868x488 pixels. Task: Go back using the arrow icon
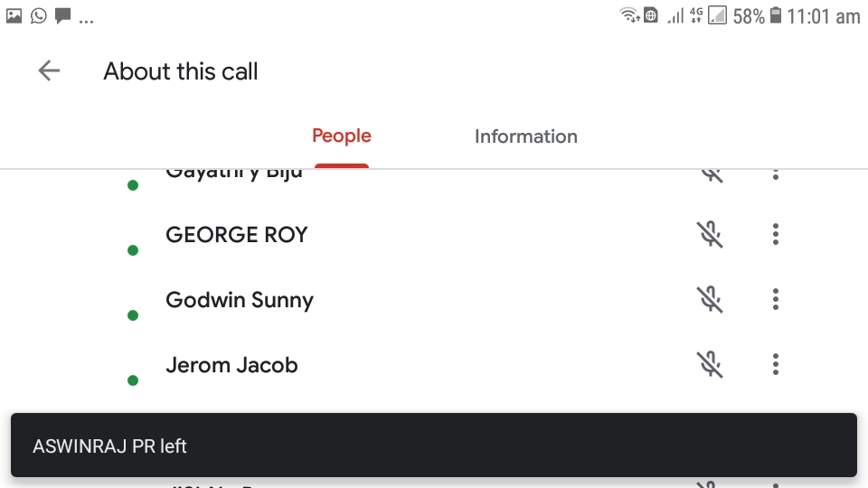(x=49, y=71)
